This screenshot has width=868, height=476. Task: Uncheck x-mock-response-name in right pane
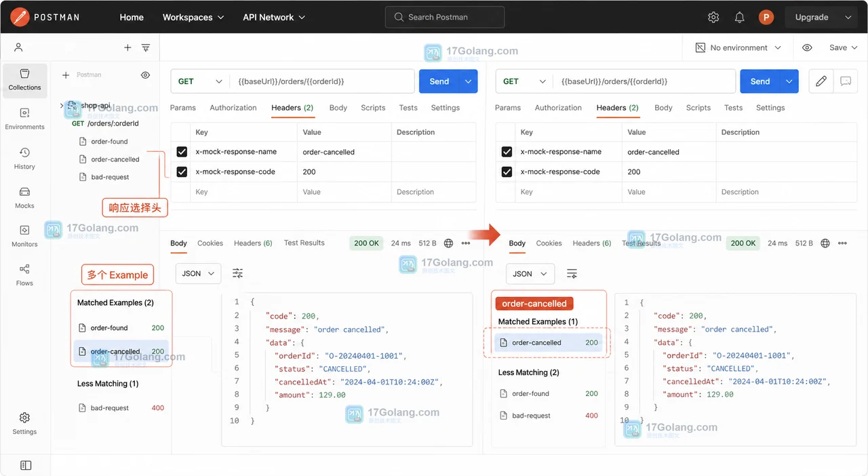507,152
